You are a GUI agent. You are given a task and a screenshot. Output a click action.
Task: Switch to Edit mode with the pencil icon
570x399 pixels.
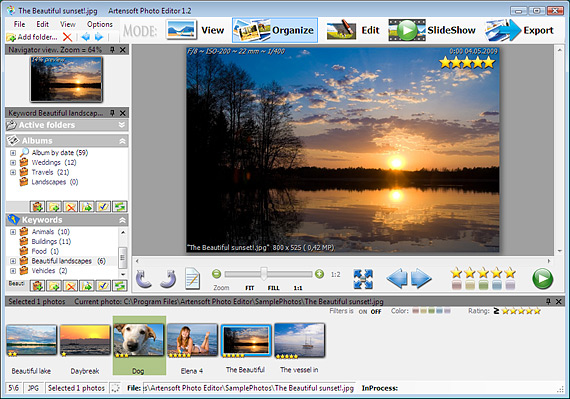353,30
